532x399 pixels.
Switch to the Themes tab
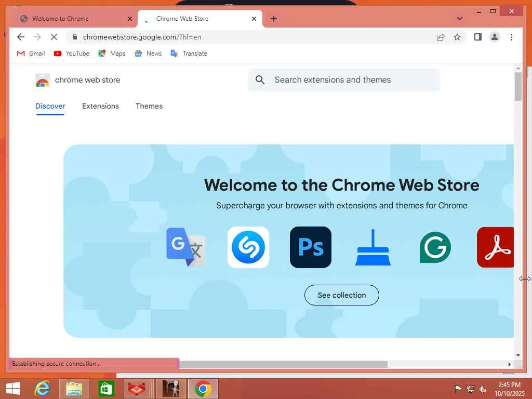point(149,106)
